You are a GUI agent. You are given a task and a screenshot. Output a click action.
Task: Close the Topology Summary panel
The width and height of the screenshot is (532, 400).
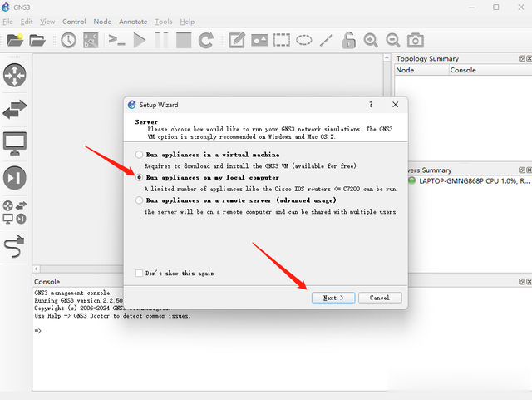(x=529, y=58)
